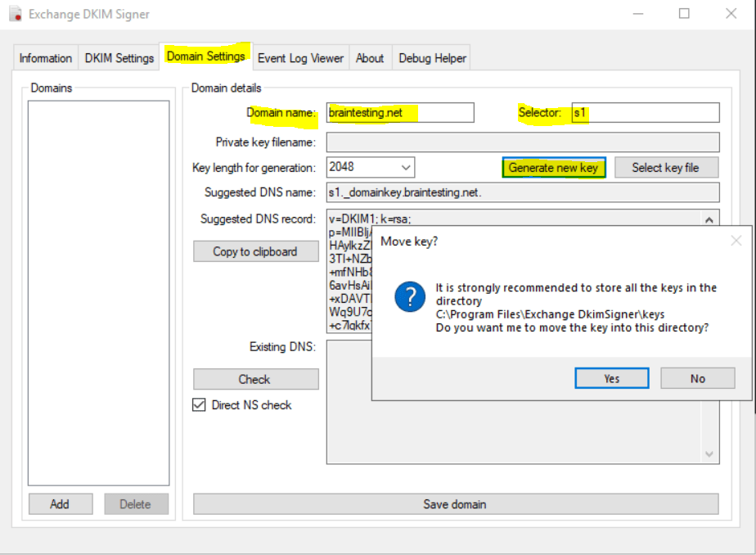Click Copy to clipboard button

[255, 251]
